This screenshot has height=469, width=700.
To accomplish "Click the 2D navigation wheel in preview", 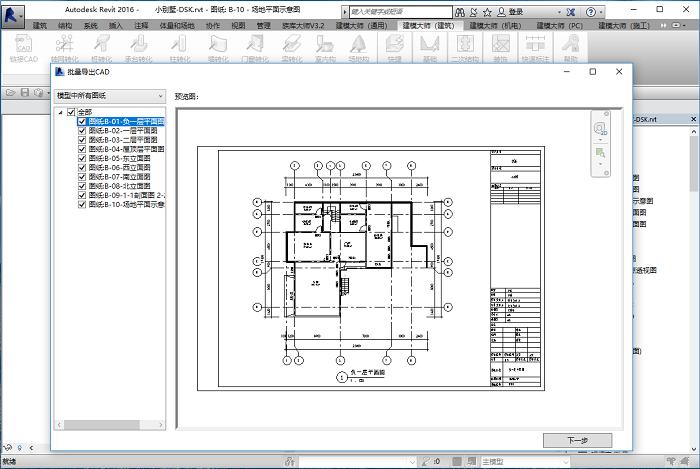I will (600, 129).
